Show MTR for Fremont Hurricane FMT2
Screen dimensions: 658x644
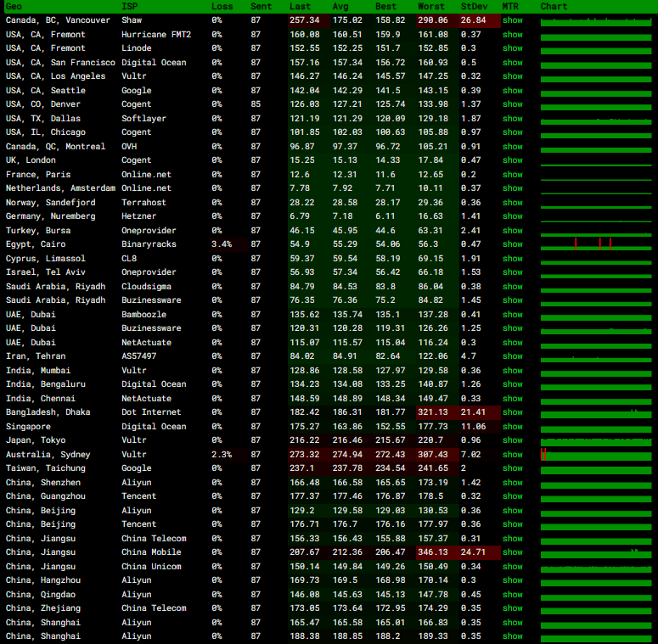pos(512,35)
